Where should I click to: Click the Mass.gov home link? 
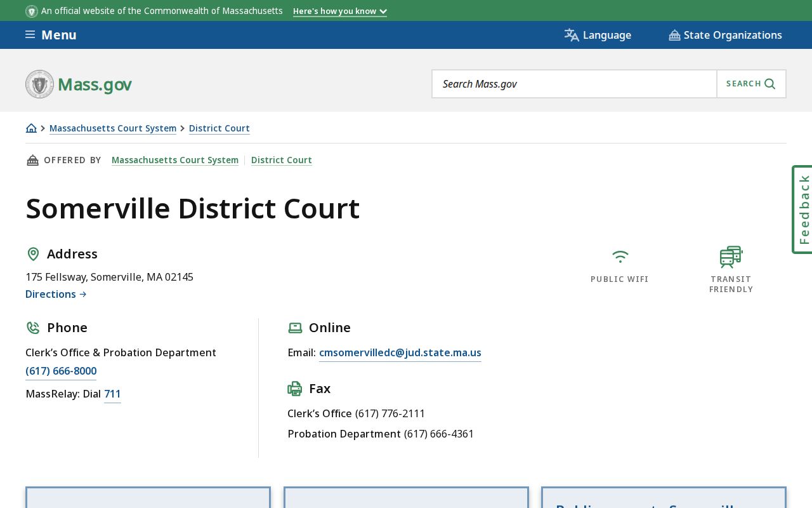(79, 84)
